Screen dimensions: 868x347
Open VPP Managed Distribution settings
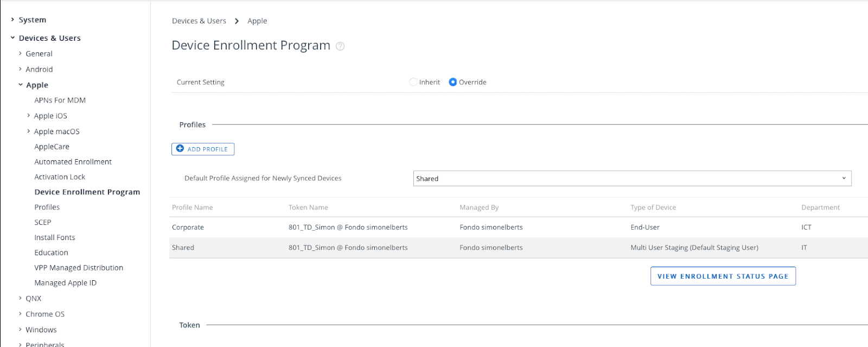tap(79, 268)
